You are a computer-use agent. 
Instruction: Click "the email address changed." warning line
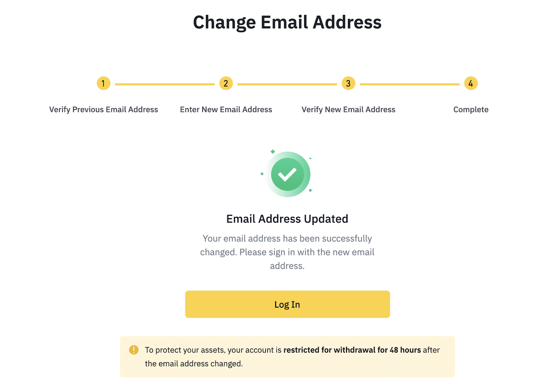tap(194, 364)
